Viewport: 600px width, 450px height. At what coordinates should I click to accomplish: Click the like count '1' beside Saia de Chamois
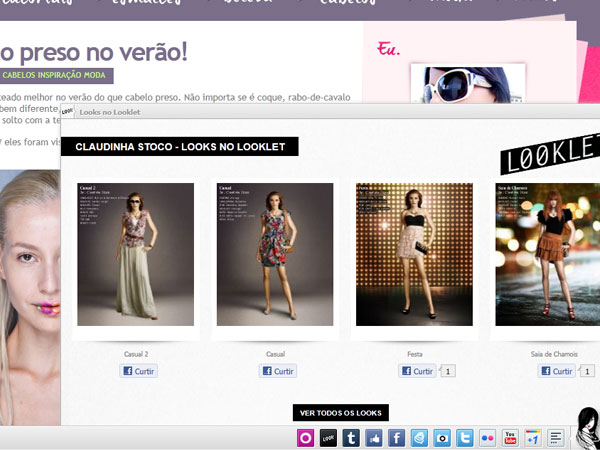click(587, 371)
